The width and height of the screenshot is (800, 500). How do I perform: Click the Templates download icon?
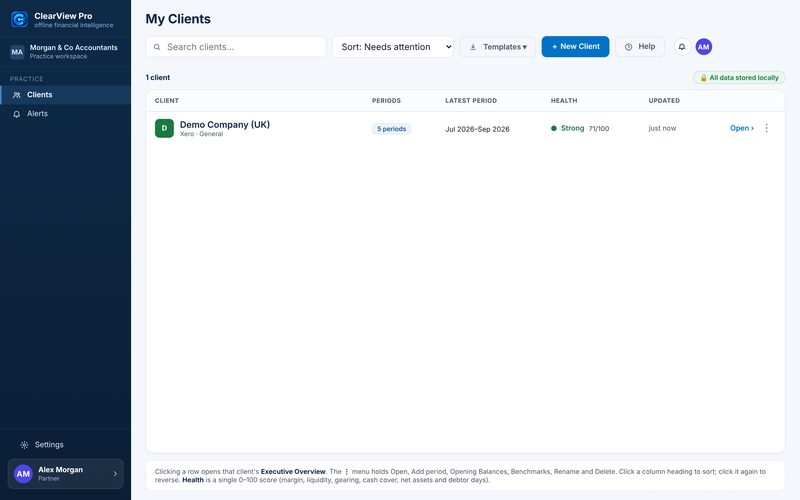pos(473,47)
